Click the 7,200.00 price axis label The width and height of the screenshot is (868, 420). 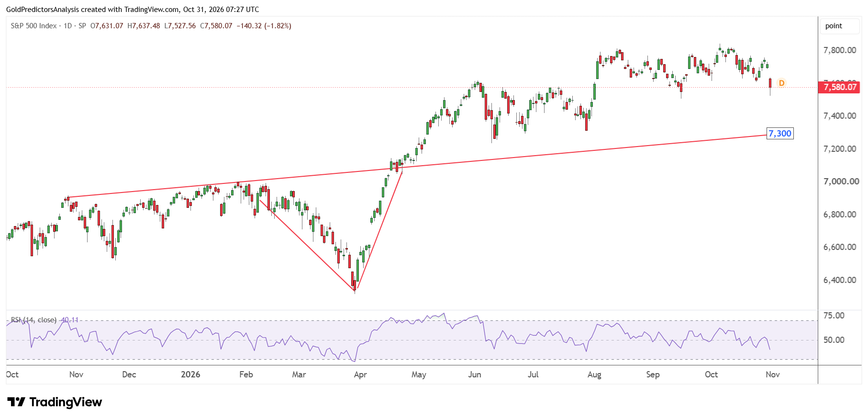[840, 149]
